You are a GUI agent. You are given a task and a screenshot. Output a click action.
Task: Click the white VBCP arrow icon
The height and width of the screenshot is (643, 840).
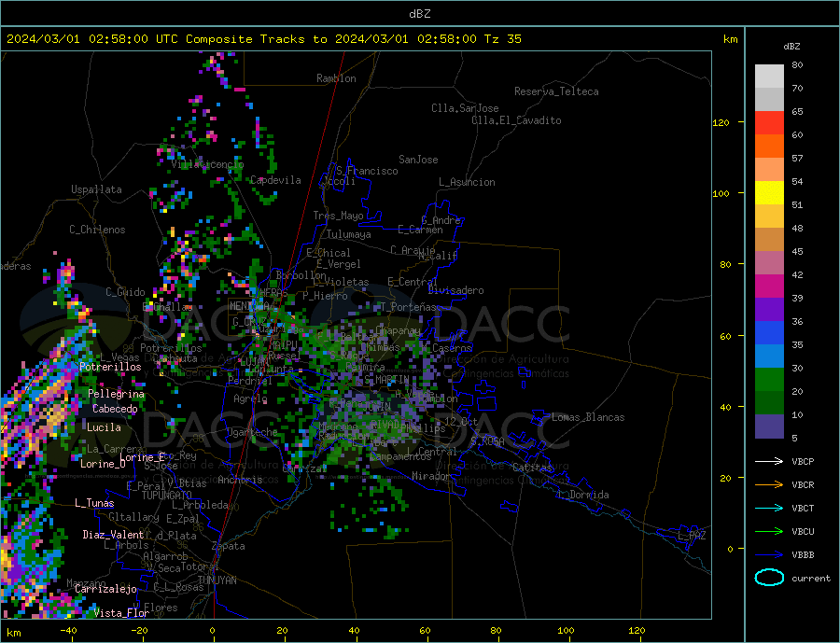click(x=769, y=461)
